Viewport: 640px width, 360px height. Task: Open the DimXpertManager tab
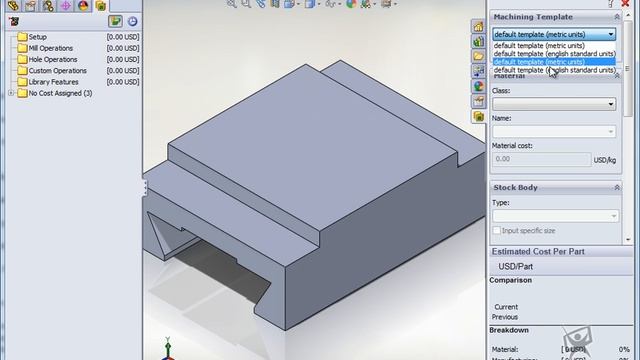[65, 5]
